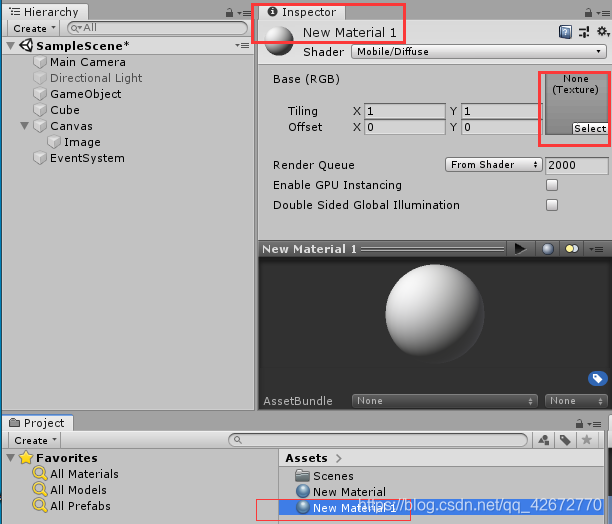Select Cube in Hierarchy
Image resolution: width=612 pixels, height=524 pixels.
click(65, 110)
